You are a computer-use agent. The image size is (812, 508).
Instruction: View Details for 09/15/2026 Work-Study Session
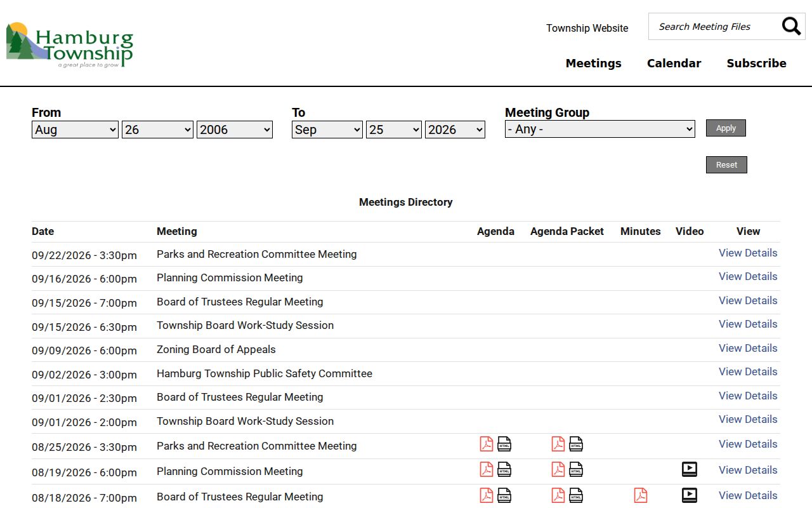pos(748,324)
